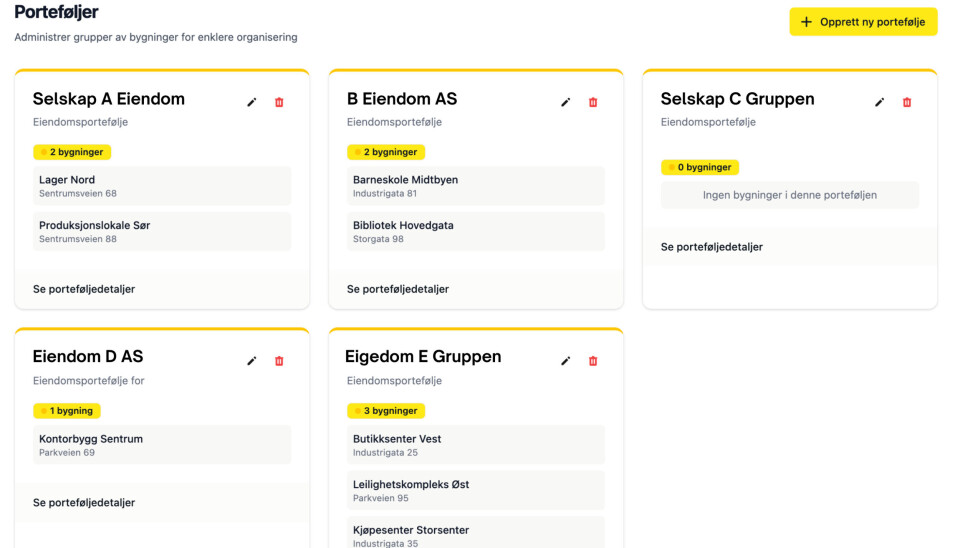Select the Bibliotek Hovedgata building
The image size is (960, 548).
(x=476, y=231)
